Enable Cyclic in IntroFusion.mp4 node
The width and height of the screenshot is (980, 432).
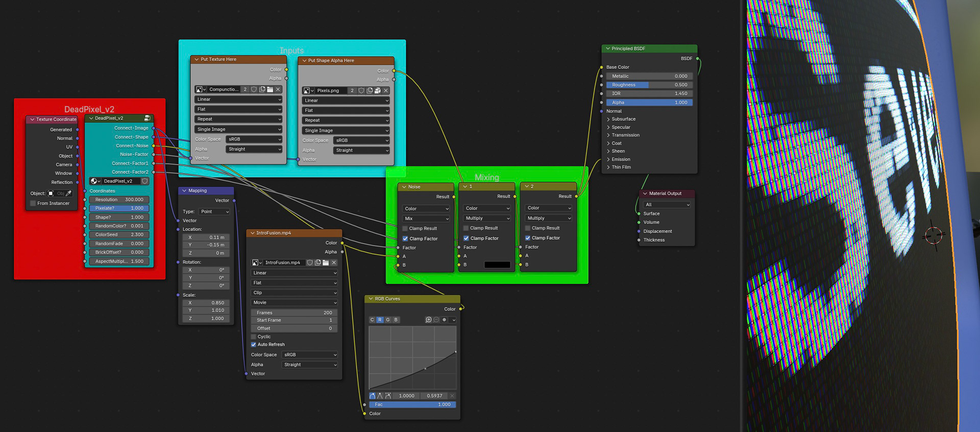click(254, 337)
